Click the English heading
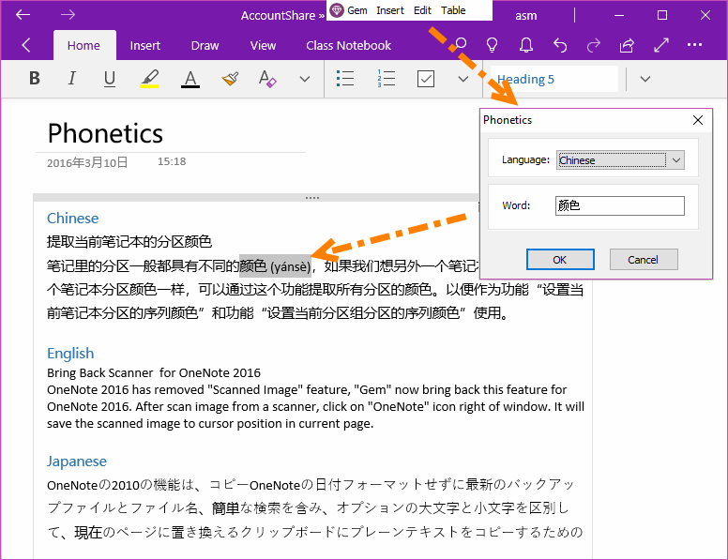 70,354
